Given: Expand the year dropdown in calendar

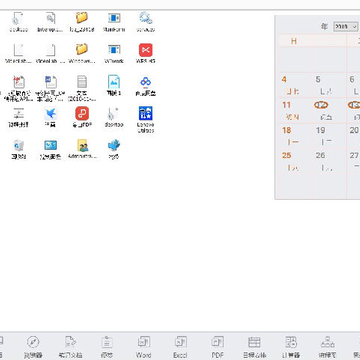Looking at the screenshot, I should 346,27.
